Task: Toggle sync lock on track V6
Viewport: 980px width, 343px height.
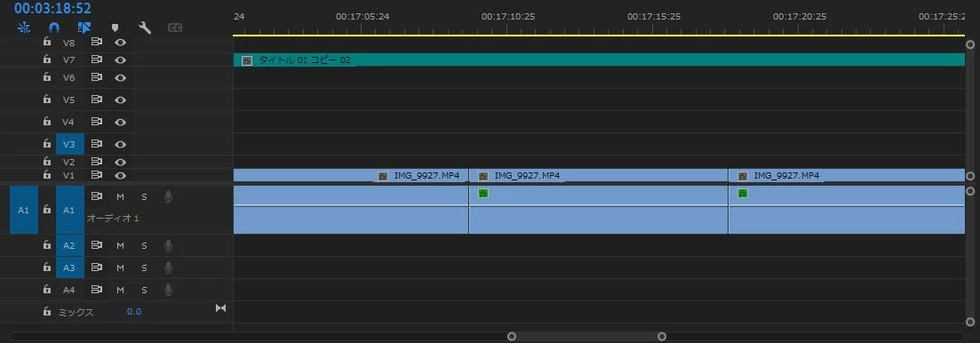Action: click(97, 77)
